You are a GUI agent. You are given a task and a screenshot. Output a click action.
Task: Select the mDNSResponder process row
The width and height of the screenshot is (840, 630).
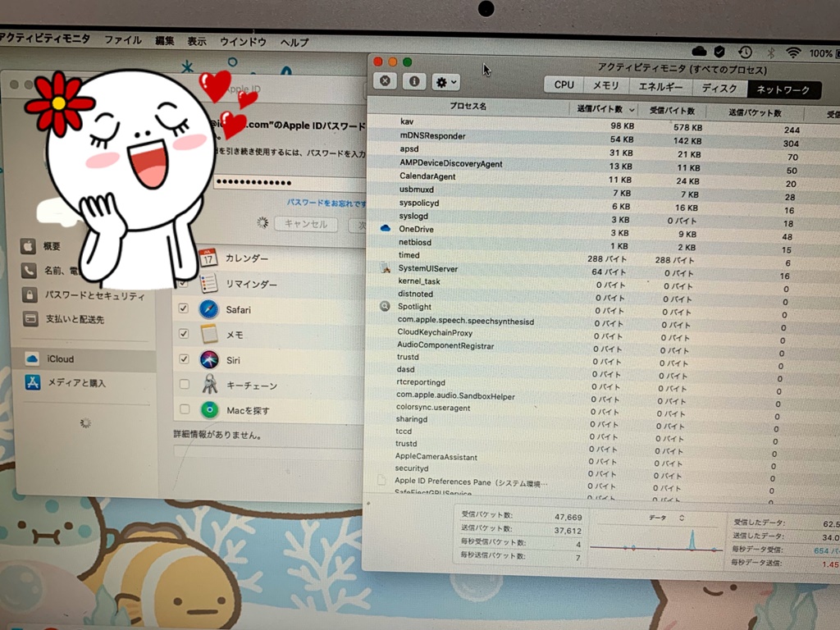(x=604, y=139)
